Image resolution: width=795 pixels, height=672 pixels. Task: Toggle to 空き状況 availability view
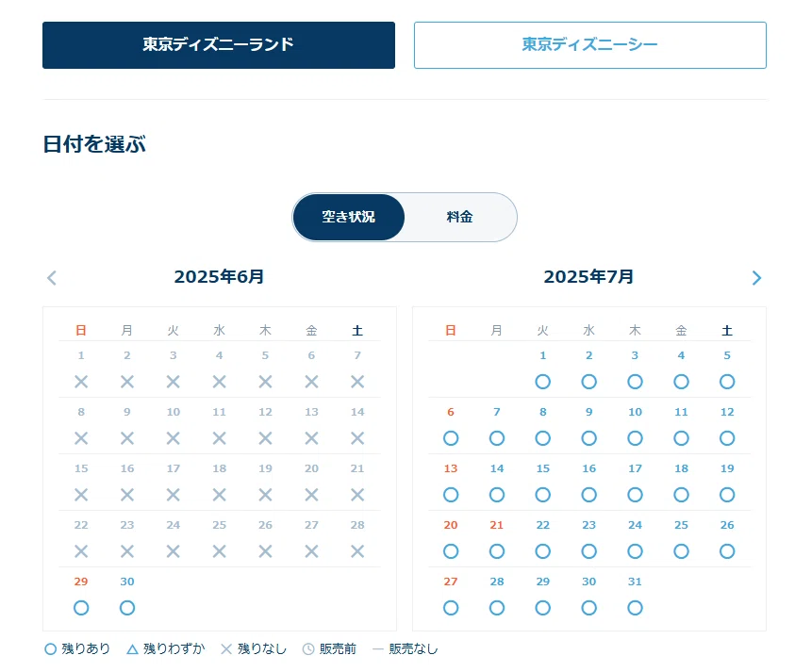[x=349, y=217]
